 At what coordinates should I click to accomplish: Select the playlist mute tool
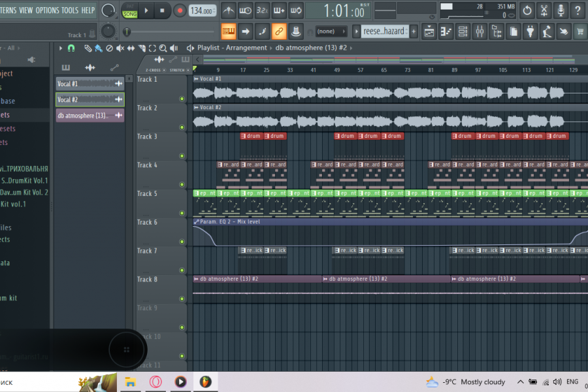(120, 48)
